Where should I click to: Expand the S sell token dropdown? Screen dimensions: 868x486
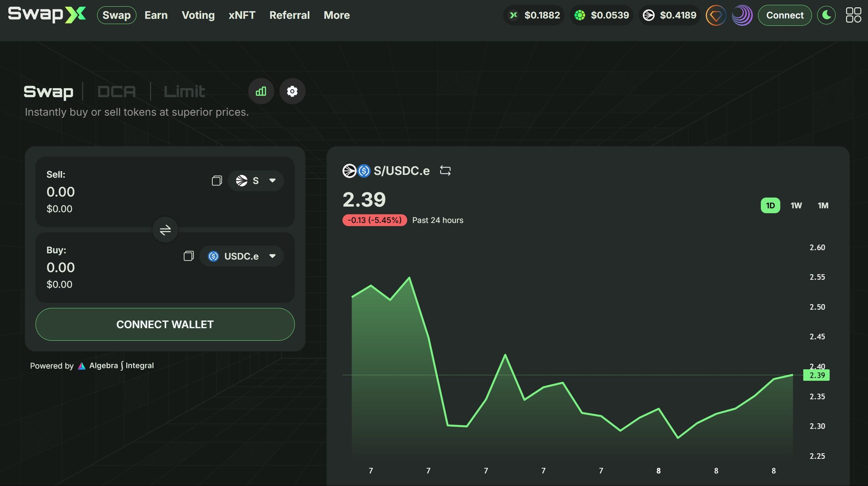256,180
